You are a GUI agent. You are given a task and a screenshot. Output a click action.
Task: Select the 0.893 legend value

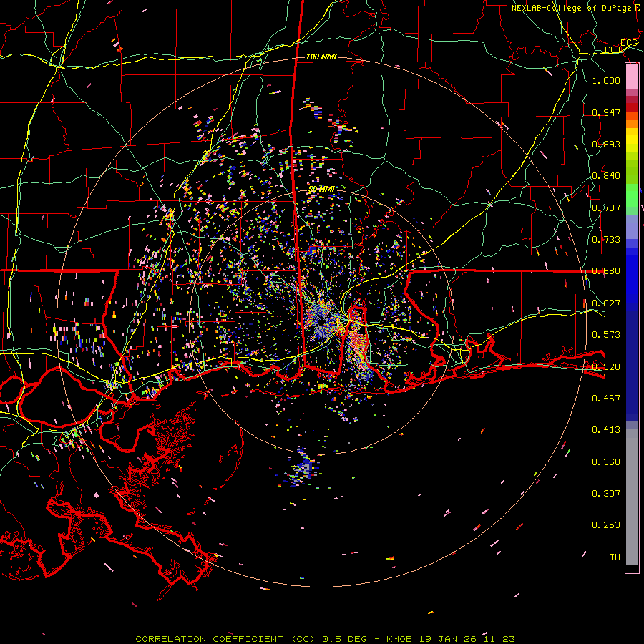(606, 144)
